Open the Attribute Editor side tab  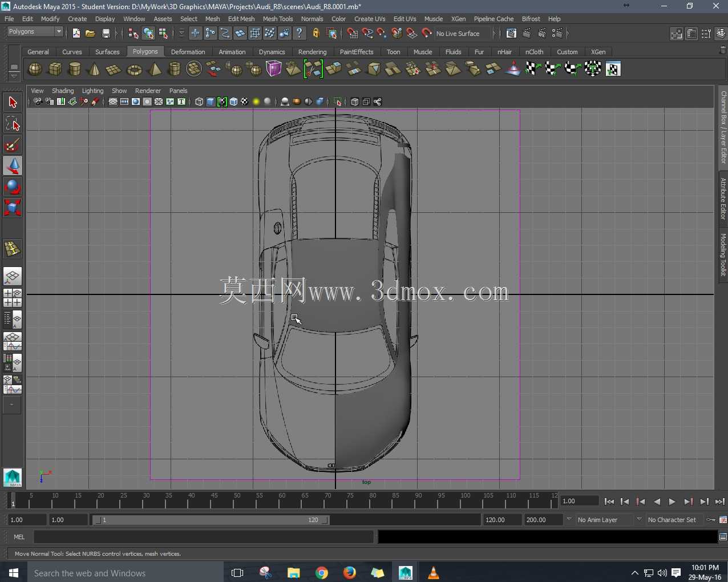(723, 199)
